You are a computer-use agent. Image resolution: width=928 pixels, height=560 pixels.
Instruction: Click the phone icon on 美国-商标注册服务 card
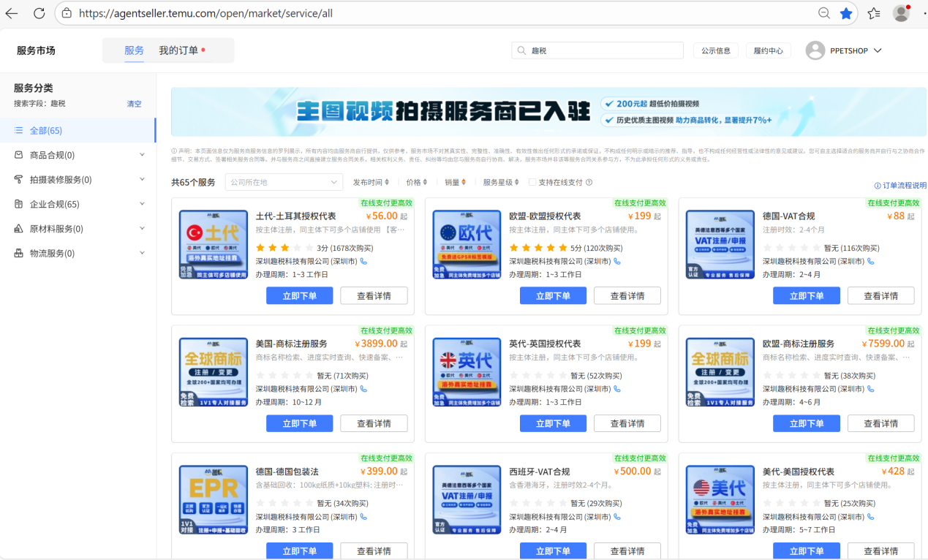tap(363, 389)
